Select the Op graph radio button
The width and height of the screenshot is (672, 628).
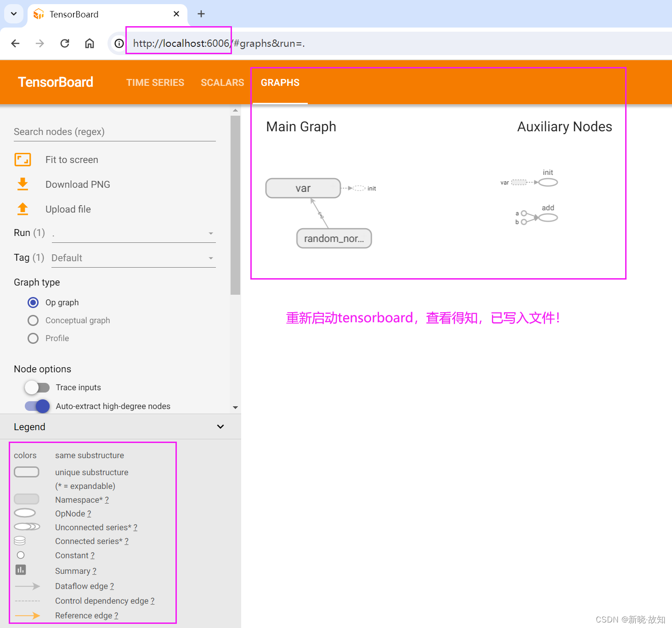[33, 303]
